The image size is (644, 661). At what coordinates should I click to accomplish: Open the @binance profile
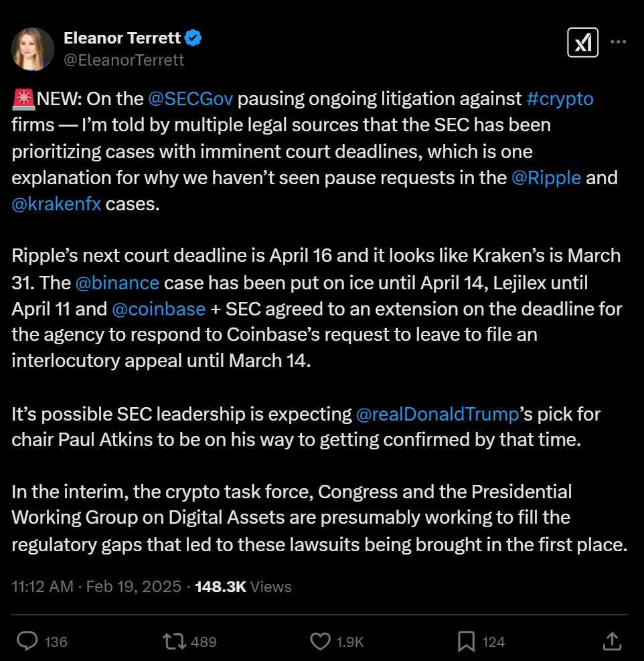[x=118, y=283]
